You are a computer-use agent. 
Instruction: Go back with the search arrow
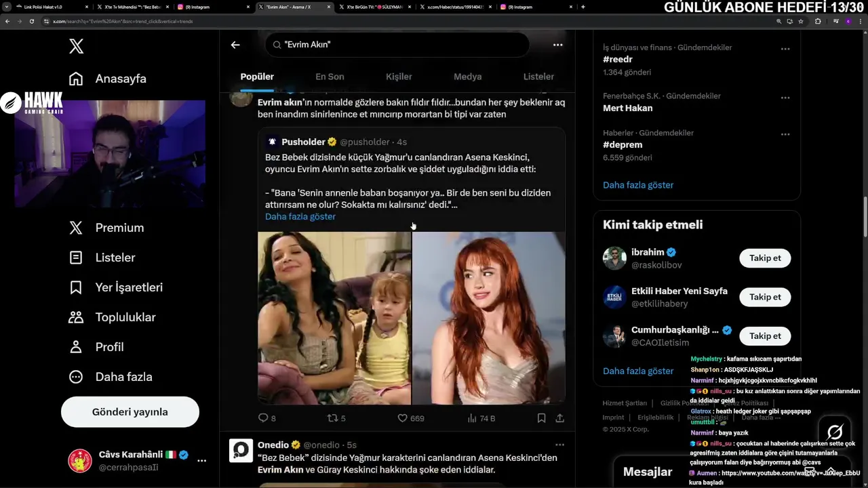pos(235,45)
